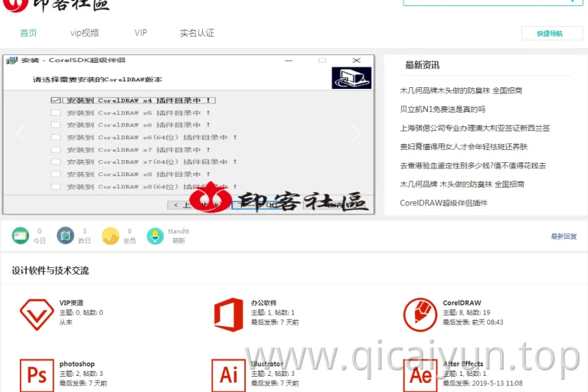Open the photoshop Ps icon
The image size is (588, 392).
coord(37,375)
